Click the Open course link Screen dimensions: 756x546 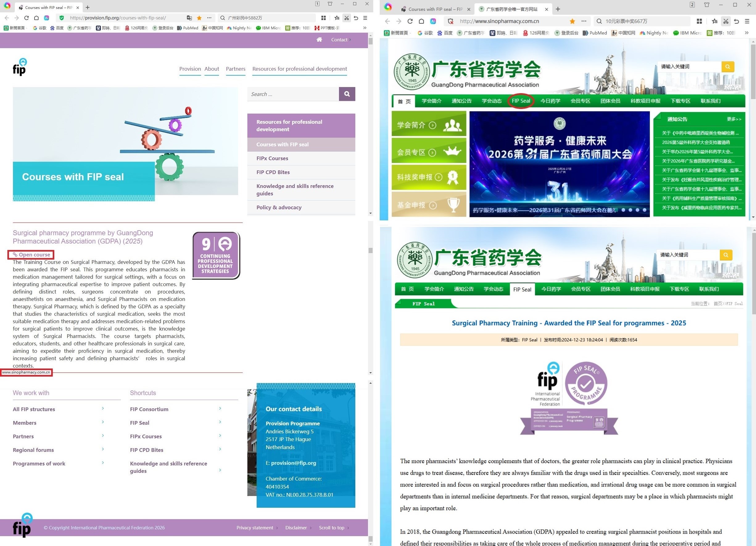point(34,255)
